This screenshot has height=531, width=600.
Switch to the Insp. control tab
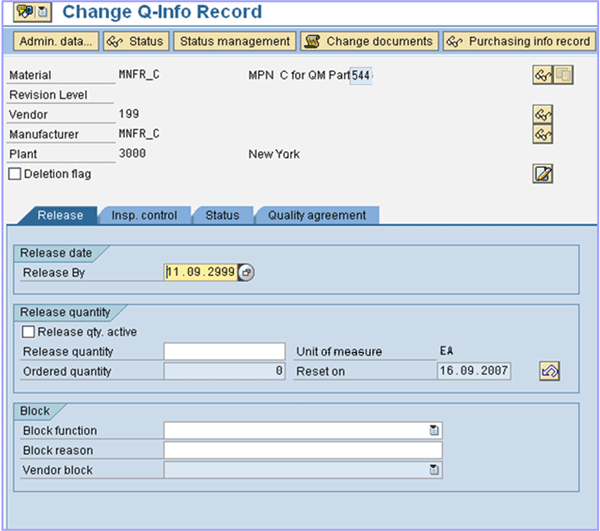[x=144, y=215]
